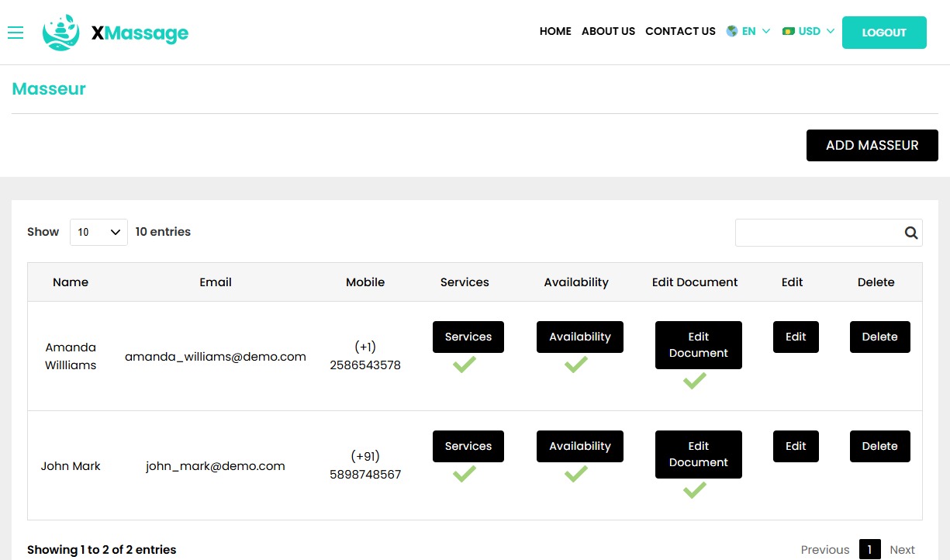Open the ABOUT US page

pyautogui.click(x=608, y=32)
